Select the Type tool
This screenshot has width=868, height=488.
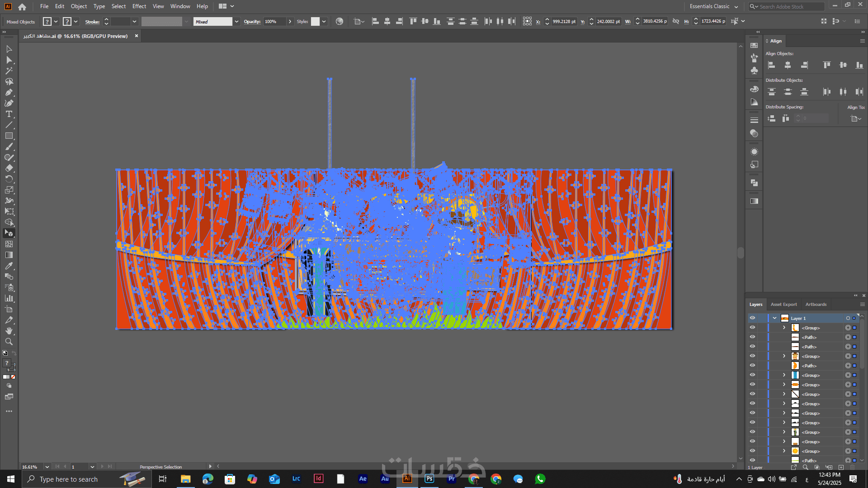[9, 114]
